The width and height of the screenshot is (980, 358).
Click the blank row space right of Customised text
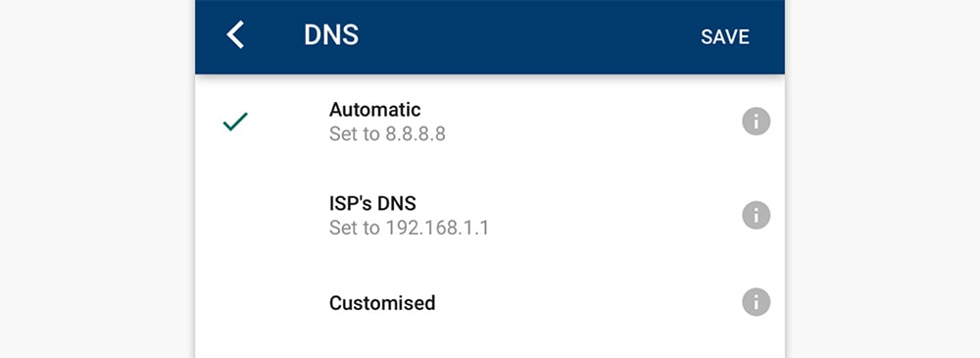587,303
